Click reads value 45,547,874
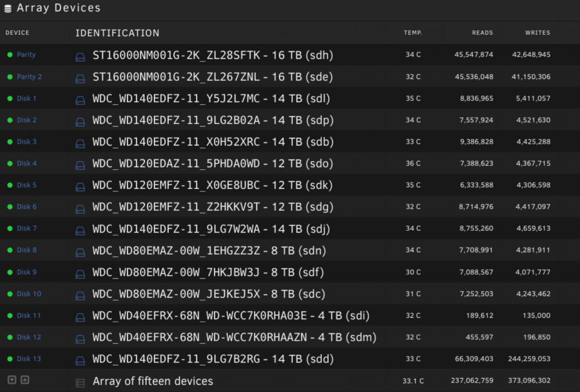The height and width of the screenshot is (392, 580). click(474, 55)
